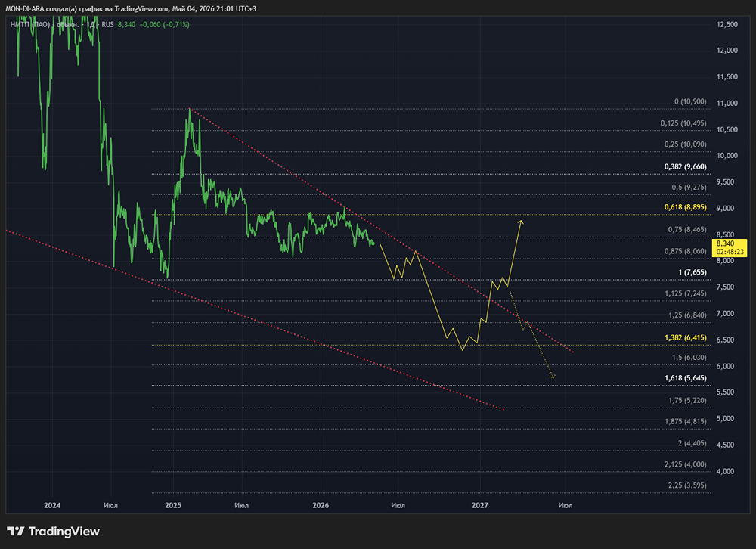Viewport: 756px width, 549px height.
Task: Click '10,000' on the price axis
Action: click(727, 155)
